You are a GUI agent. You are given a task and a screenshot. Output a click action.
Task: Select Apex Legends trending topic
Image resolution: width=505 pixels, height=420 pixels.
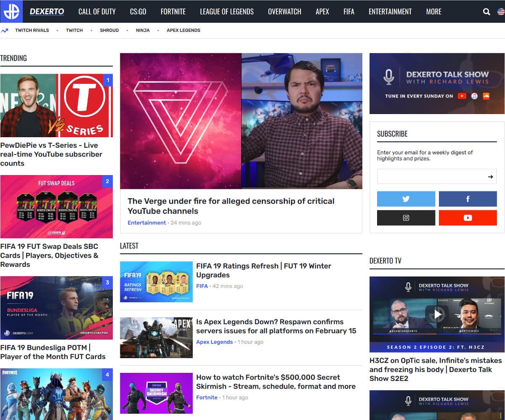pos(183,30)
